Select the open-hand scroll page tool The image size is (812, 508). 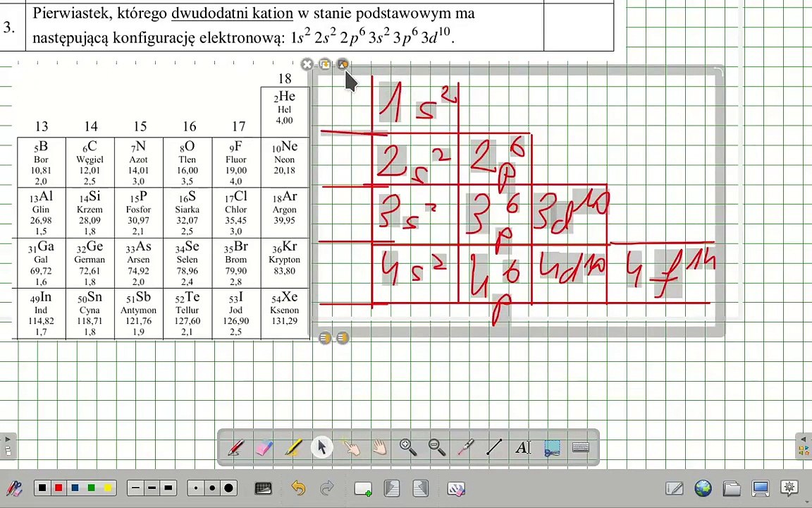379,447
